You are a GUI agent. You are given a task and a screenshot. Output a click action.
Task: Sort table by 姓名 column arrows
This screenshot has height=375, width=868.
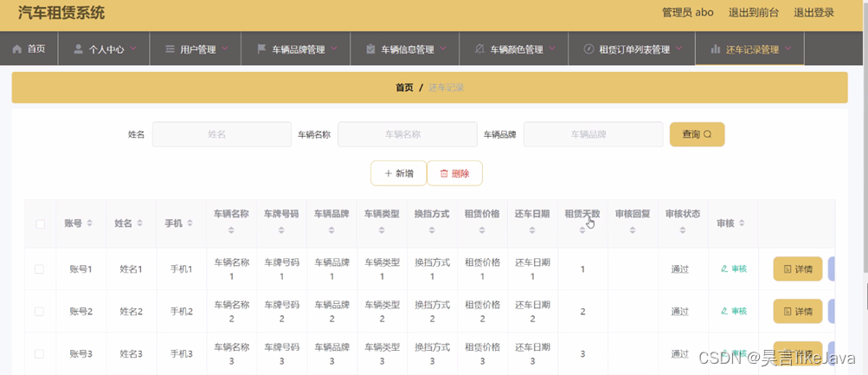coord(140,223)
